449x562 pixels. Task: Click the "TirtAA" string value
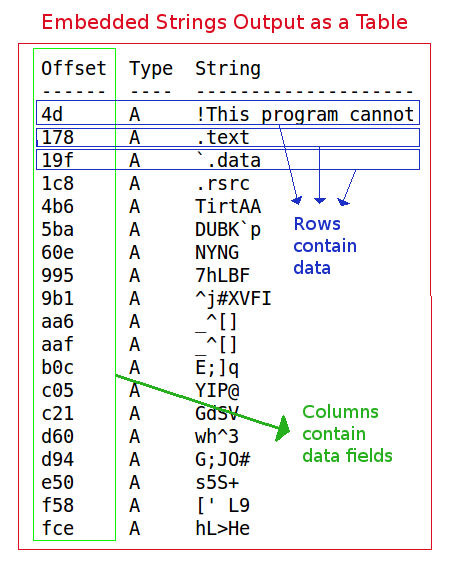click(x=228, y=206)
